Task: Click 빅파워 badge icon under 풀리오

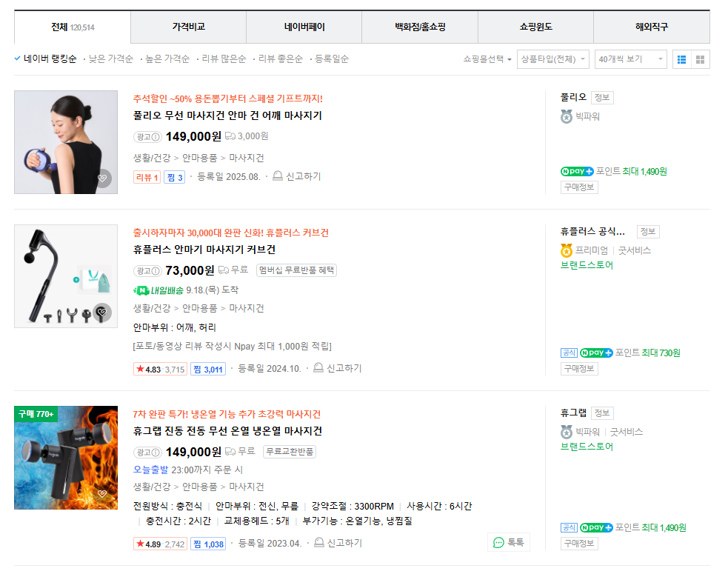Action: 567,116
